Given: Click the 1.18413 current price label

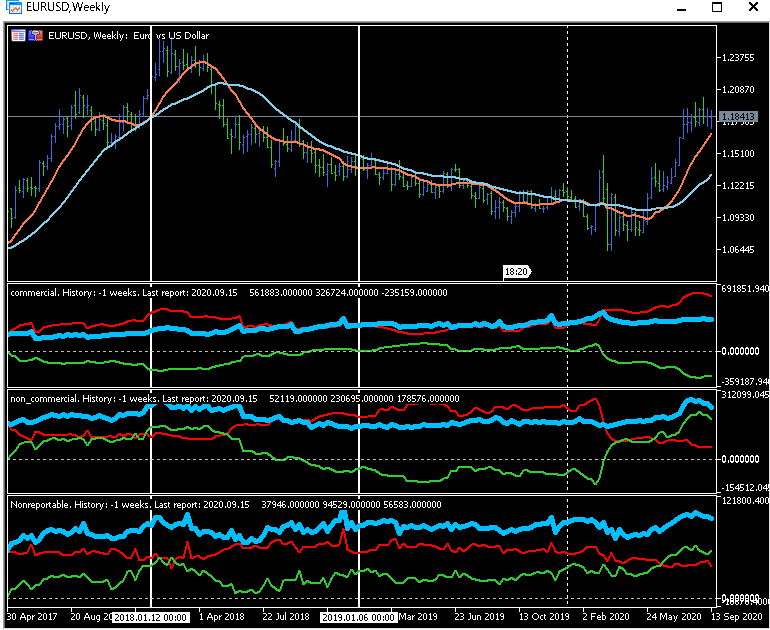Looking at the screenshot, I should 738,116.
